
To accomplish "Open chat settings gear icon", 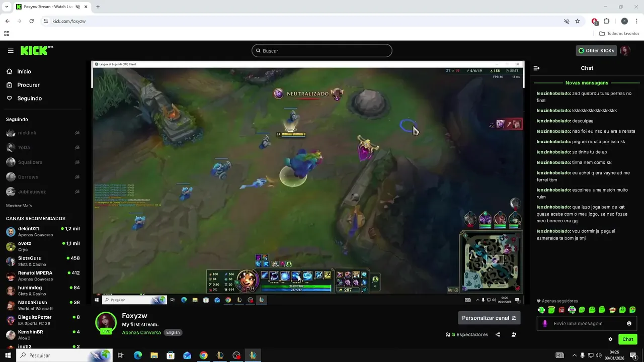I will (610, 339).
